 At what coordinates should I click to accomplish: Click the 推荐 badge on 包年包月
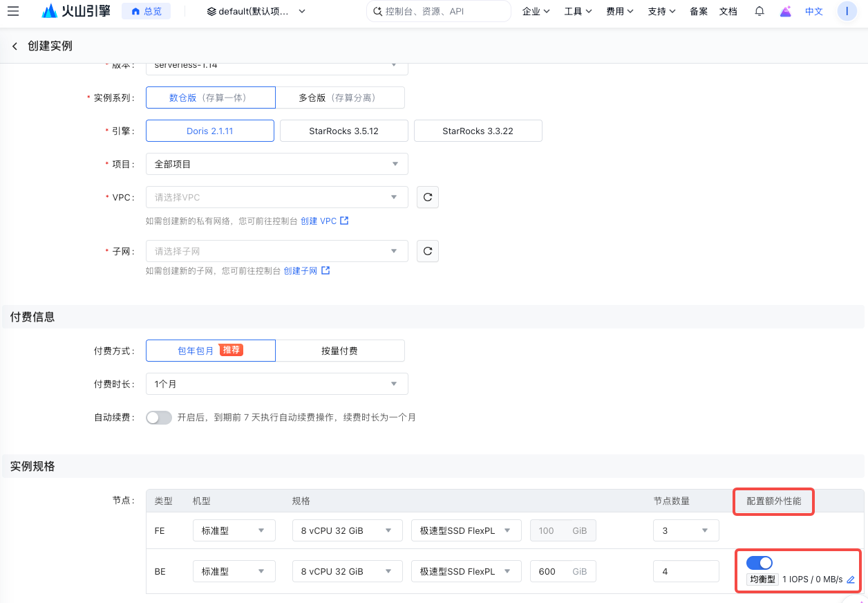pyautogui.click(x=232, y=350)
